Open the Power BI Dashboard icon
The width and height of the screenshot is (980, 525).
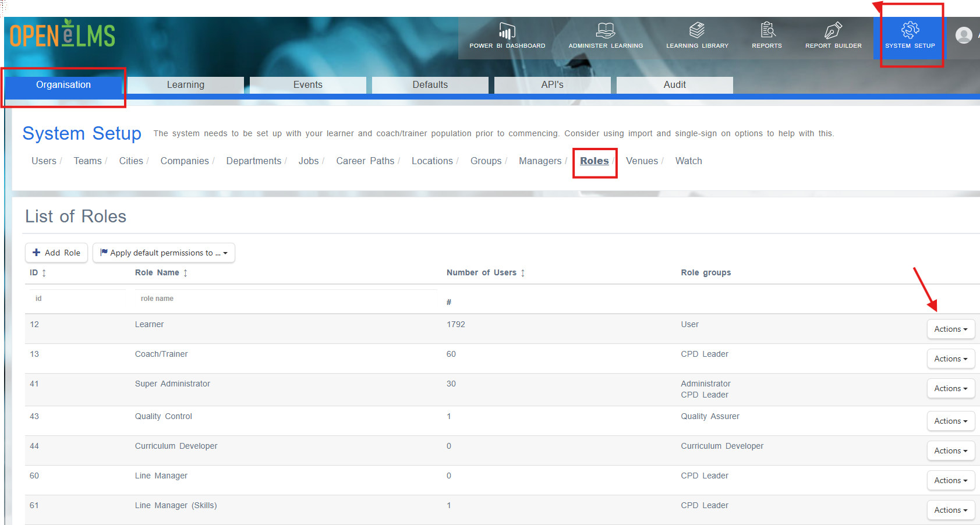(507, 31)
